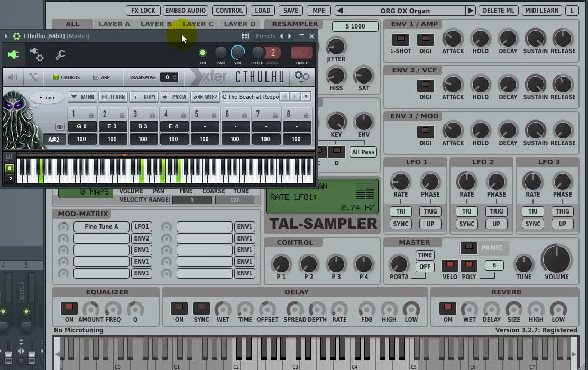Open the Fine Tune A mod destination dropdown
Viewport: 588px width, 370px height.
pyautogui.click(x=101, y=226)
